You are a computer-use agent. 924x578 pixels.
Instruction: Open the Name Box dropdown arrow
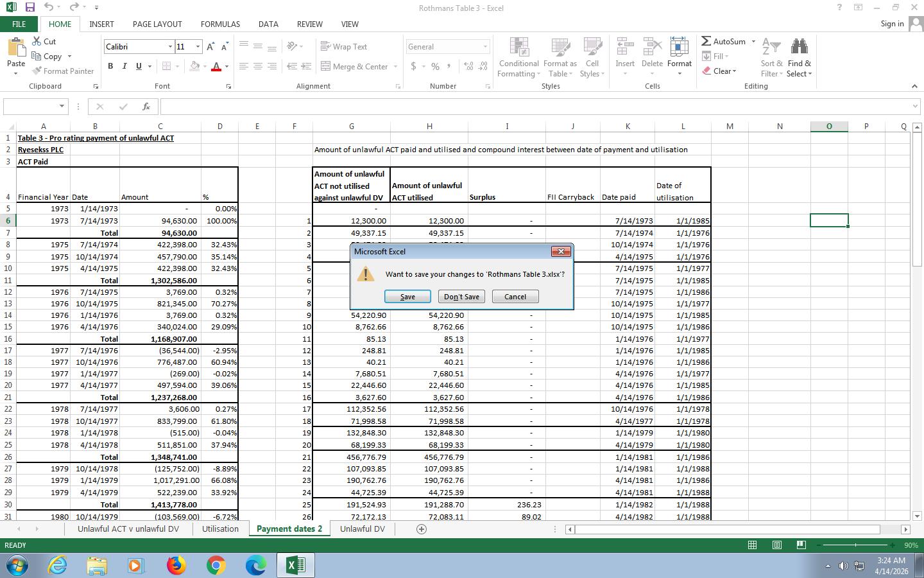click(62, 107)
